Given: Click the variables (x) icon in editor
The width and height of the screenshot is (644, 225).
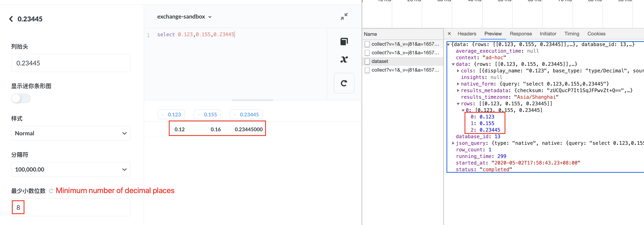Looking at the screenshot, I should [344, 59].
